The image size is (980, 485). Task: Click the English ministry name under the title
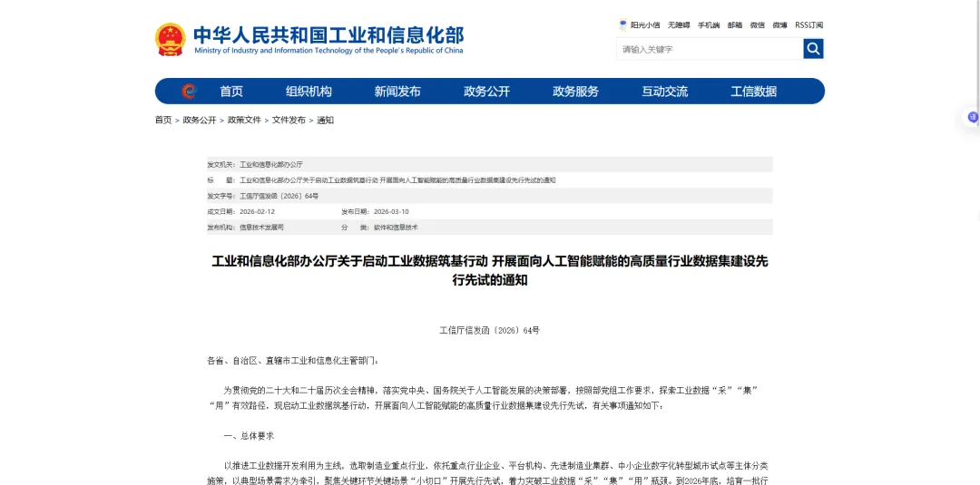tap(328, 51)
